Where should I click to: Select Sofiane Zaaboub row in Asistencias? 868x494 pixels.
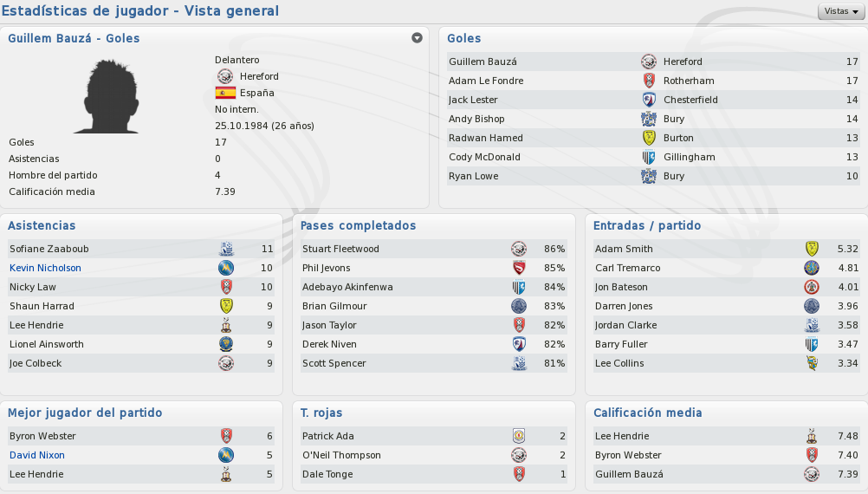click(141, 249)
